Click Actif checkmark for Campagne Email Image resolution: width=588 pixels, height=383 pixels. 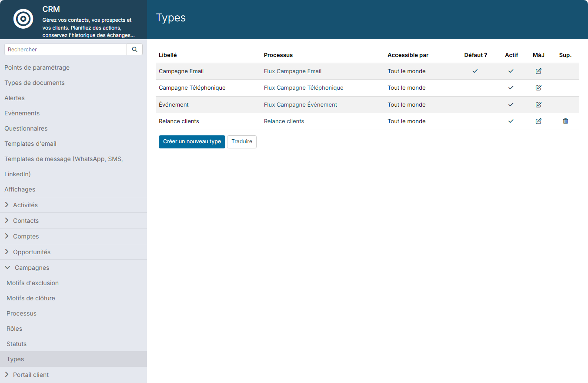tap(511, 71)
